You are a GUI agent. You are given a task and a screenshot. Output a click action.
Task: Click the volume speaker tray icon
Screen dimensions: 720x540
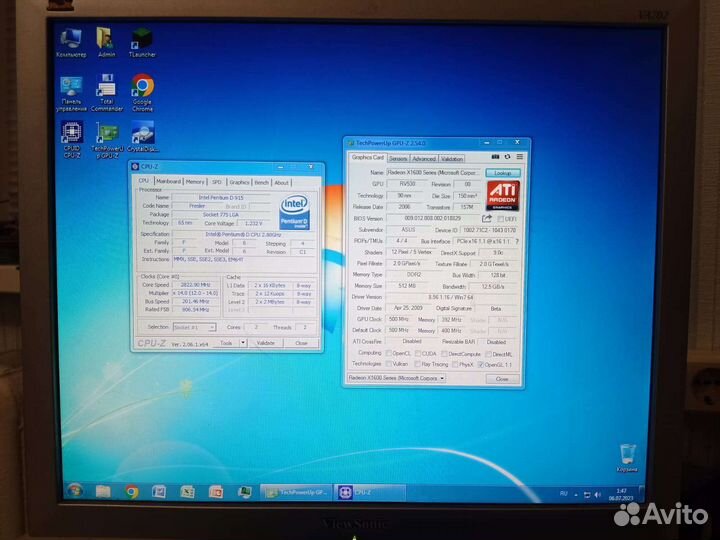pos(597,495)
